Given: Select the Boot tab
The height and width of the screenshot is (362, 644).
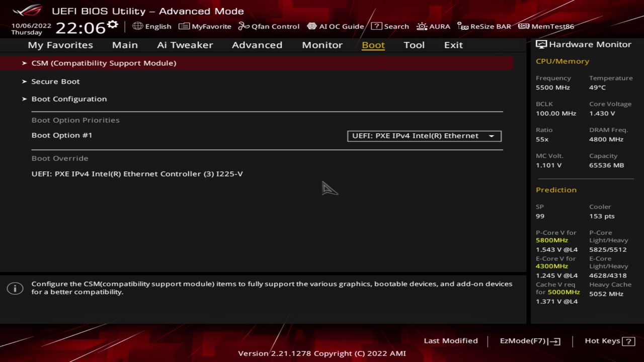Looking at the screenshot, I should click(x=373, y=45).
